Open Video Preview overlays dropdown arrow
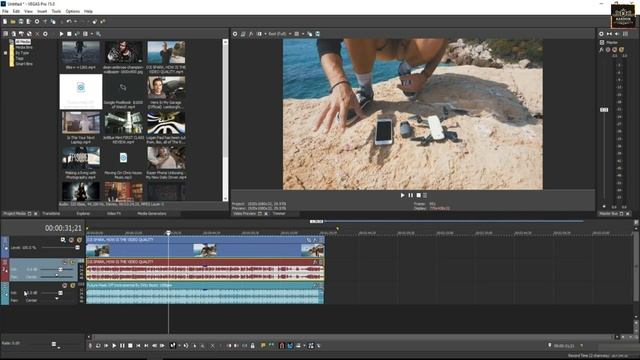640x360 pixels. click(x=302, y=34)
